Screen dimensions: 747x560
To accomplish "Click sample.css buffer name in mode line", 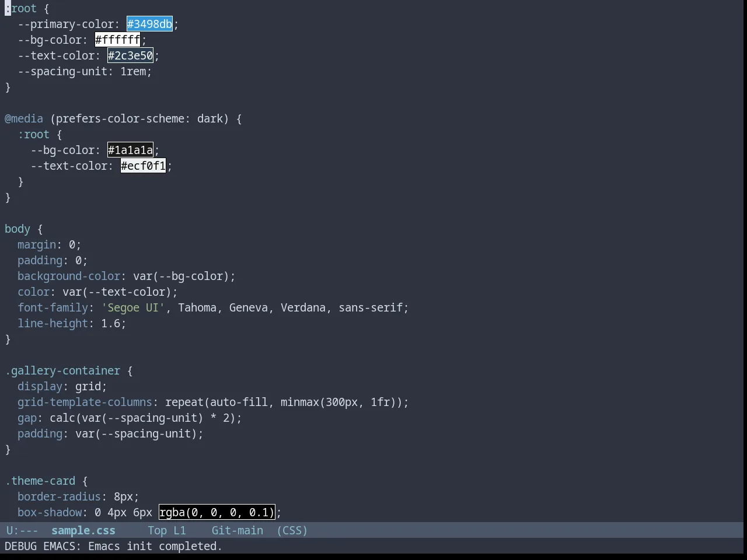I will pyautogui.click(x=83, y=530).
